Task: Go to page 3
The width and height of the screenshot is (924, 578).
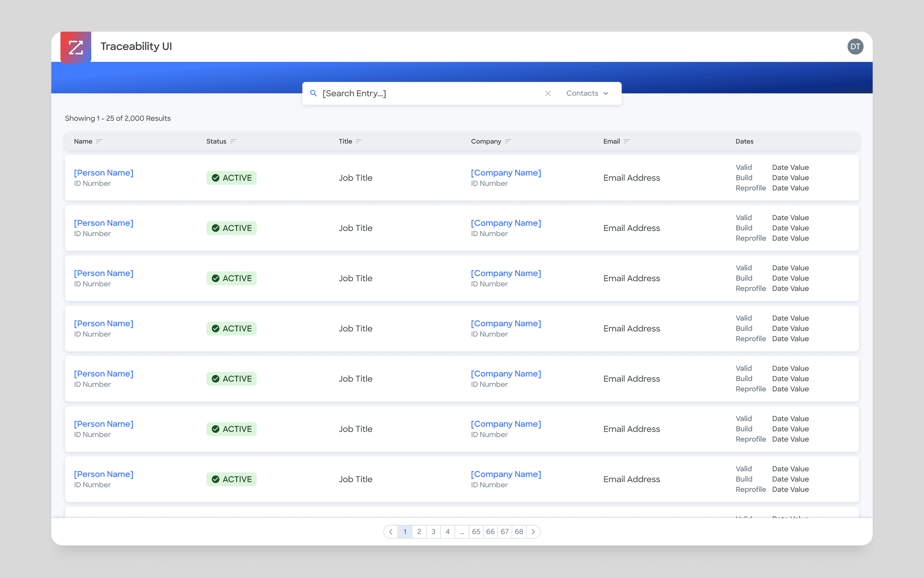Action: [x=433, y=532]
